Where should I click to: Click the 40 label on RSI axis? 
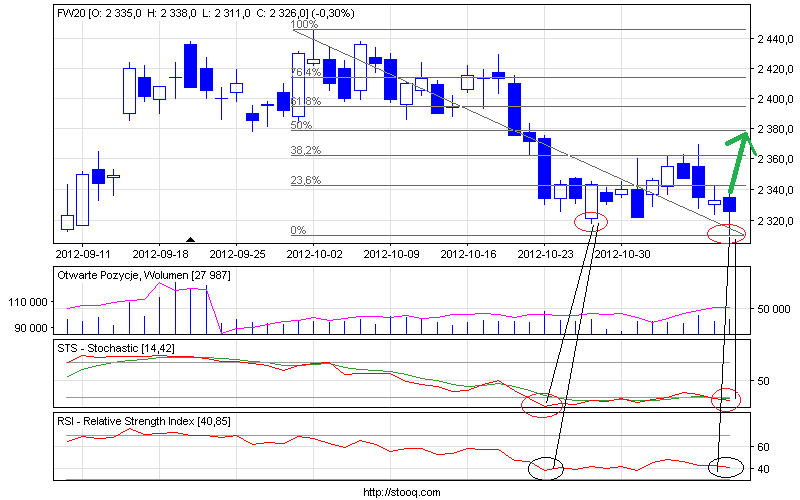tap(763, 469)
